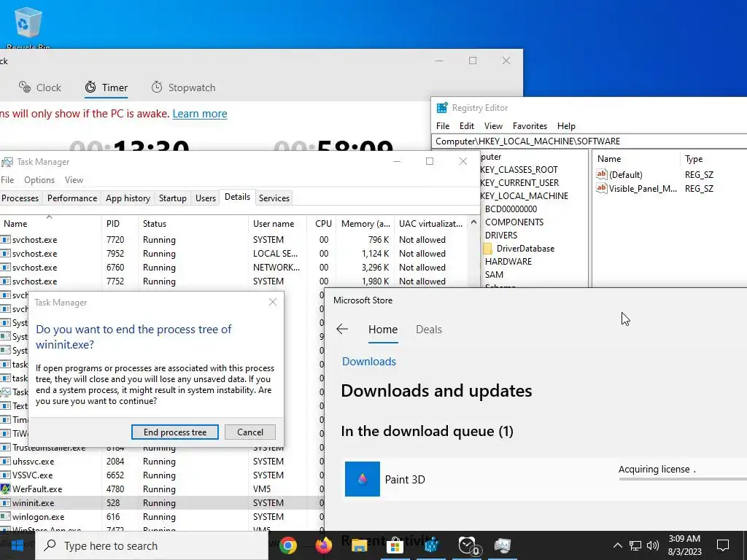Launch Firefox from the taskbar
The width and height of the screenshot is (747, 560).
(x=324, y=545)
